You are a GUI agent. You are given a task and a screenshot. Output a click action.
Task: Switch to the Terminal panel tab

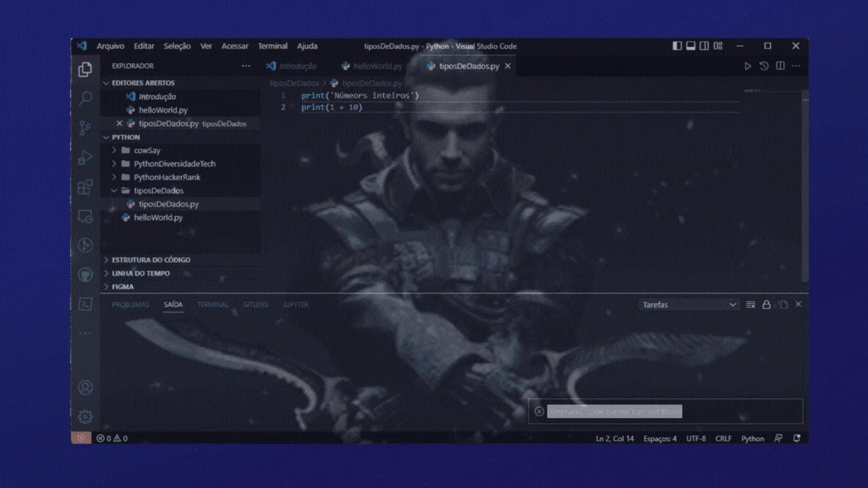[x=213, y=305]
